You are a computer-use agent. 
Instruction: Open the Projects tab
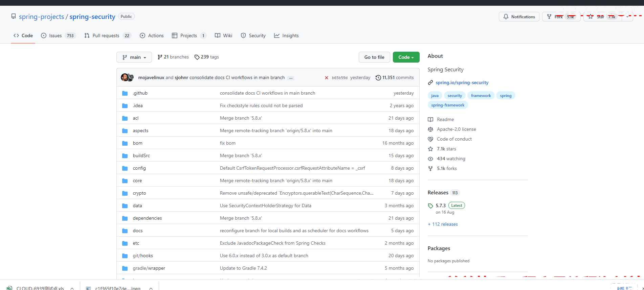(189, 35)
